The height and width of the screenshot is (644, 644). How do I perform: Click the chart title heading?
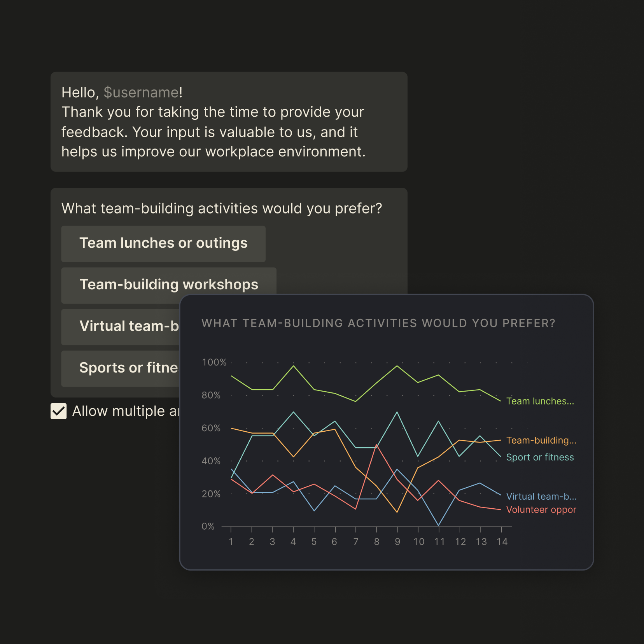[378, 323]
